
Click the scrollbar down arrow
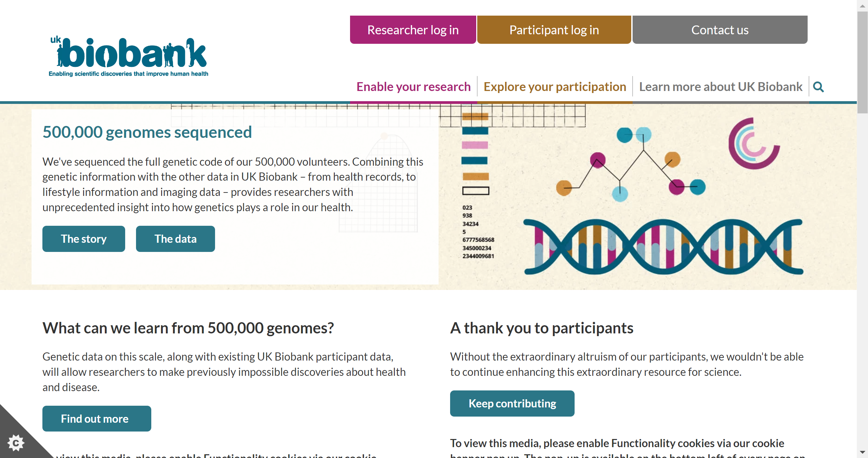862,452
